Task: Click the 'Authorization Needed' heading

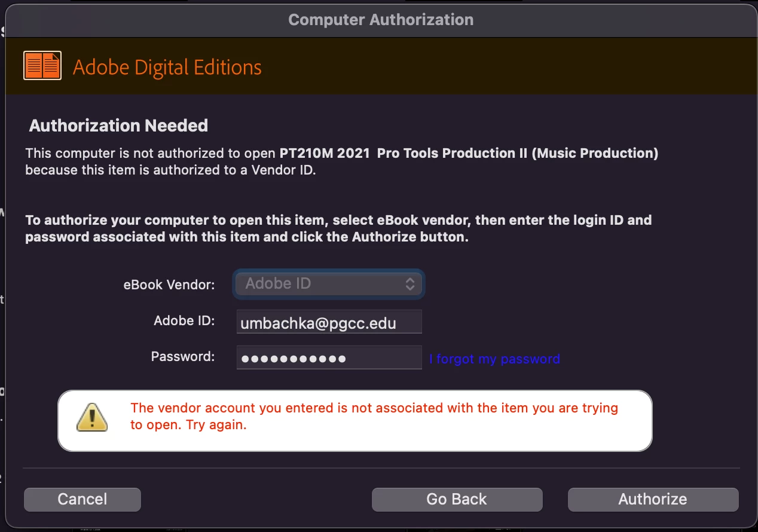Action: (118, 126)
